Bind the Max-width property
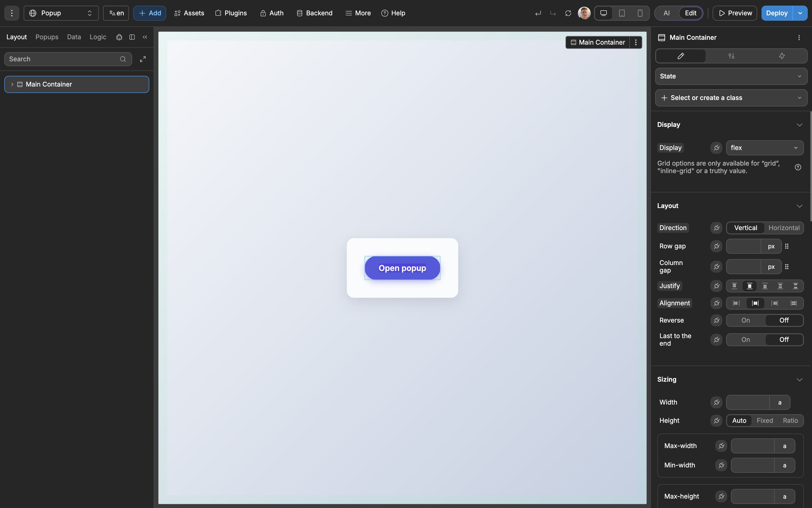812x508 pixels. pos(722,446)
